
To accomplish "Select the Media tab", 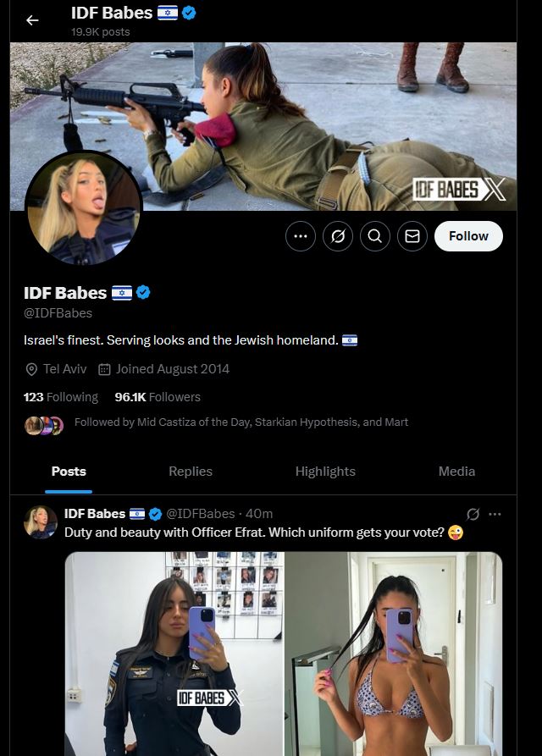I will coord(456,472).
